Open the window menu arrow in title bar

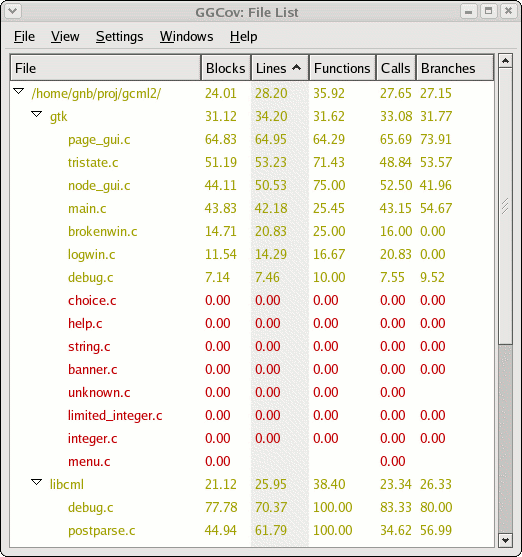coord(13,11)
